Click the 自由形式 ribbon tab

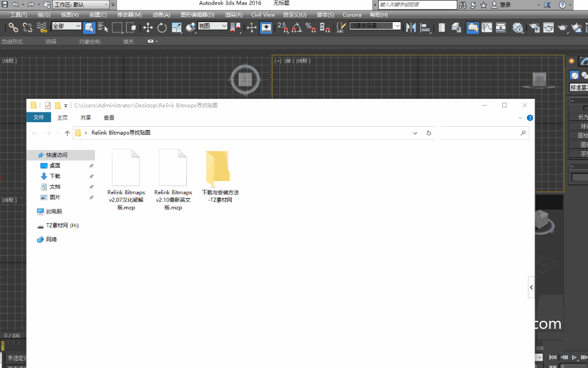pos(12,41)
